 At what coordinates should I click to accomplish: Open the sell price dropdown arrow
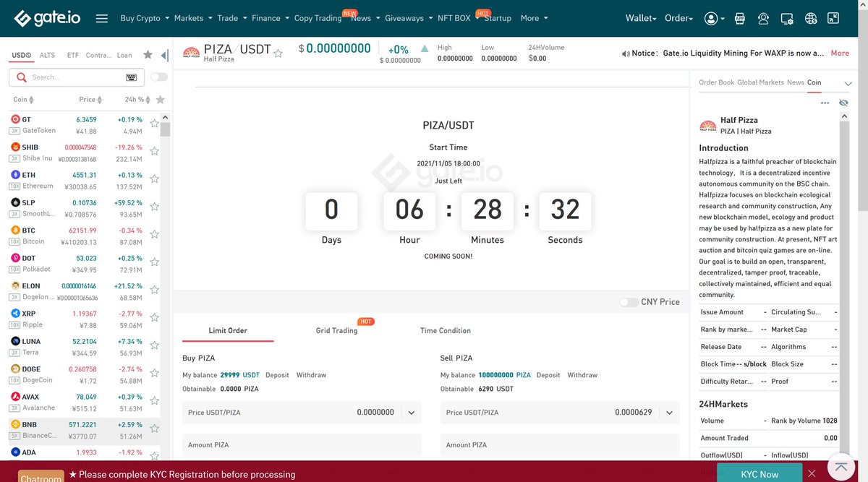pyautogui.click(x=669, y=413)
